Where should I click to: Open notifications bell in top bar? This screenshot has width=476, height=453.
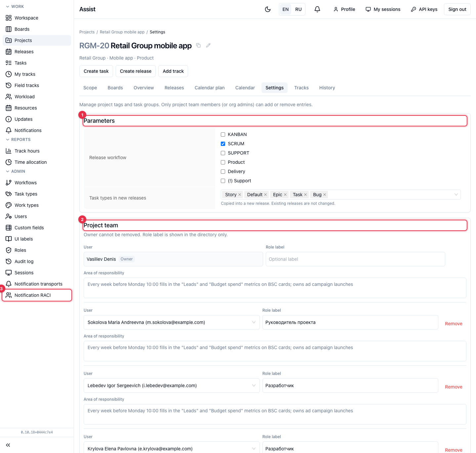click(x=317, y=9)
